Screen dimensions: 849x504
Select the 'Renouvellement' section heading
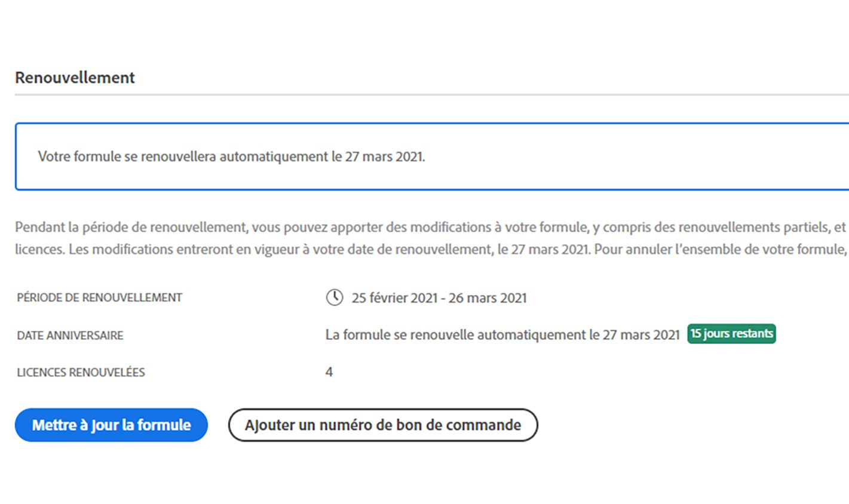(75, 77)
